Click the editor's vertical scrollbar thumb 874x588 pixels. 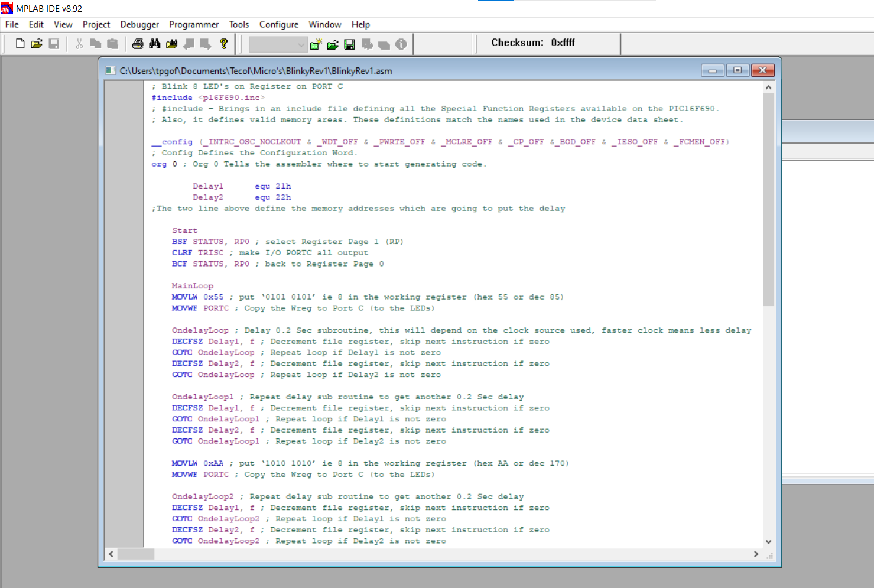pos(769,200)
